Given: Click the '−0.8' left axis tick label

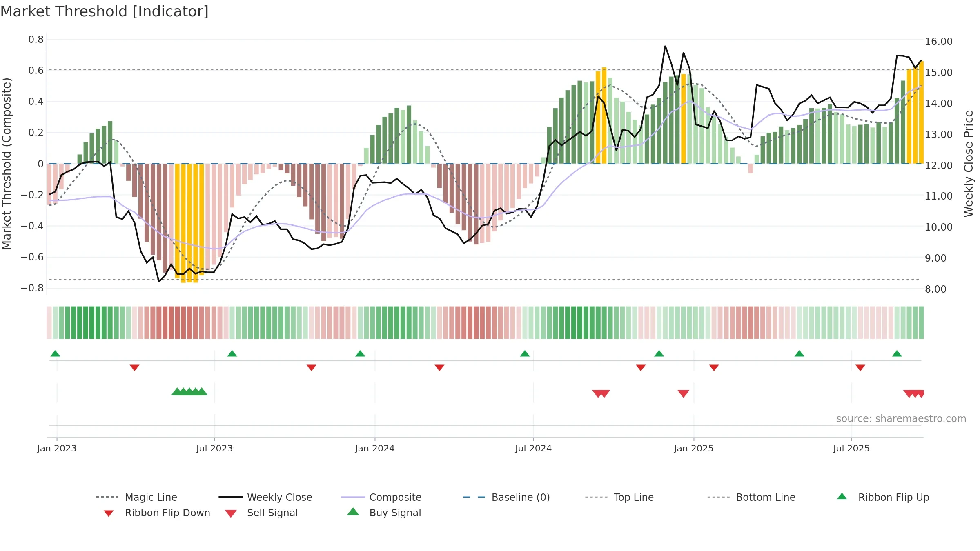Looking at the screenshot, I should (x=32, y=288).
